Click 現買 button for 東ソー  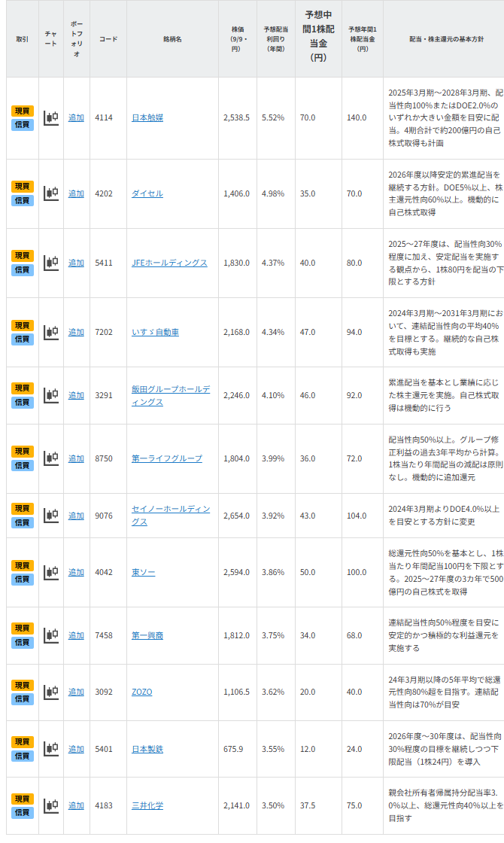coord(23,565)
